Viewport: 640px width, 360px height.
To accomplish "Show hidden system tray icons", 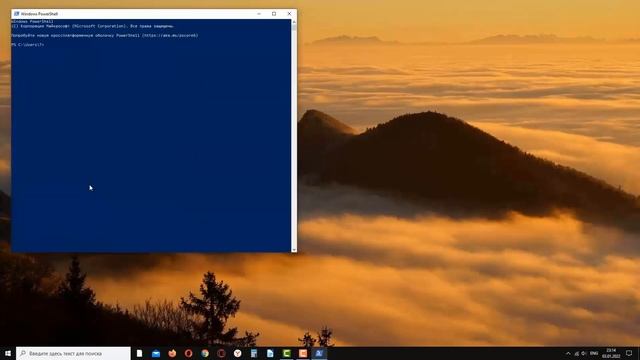I will click(x=568, y=353).
